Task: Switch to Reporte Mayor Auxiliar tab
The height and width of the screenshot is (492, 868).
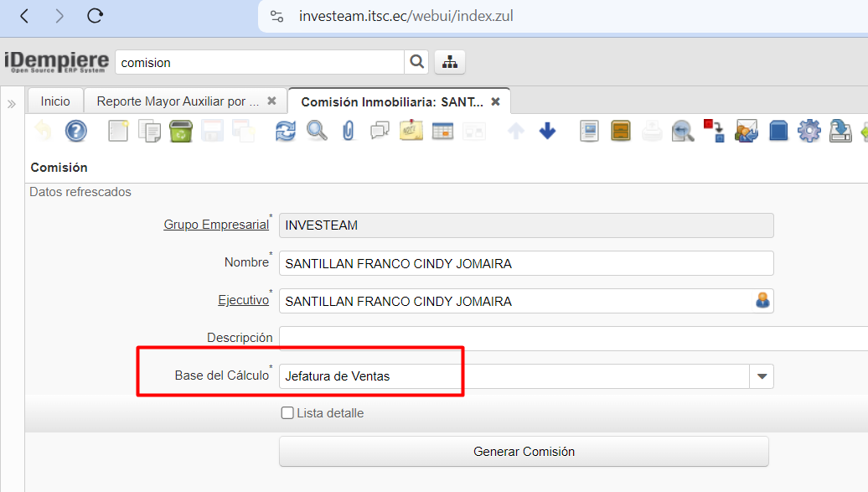Action: pos(178,101)
